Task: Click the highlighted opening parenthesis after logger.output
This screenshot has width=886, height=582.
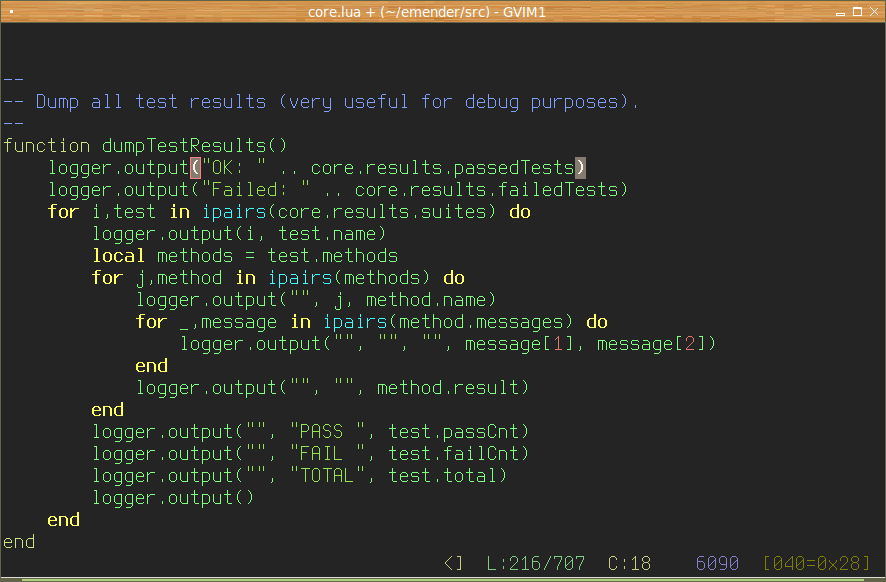Action: [195, 168]
